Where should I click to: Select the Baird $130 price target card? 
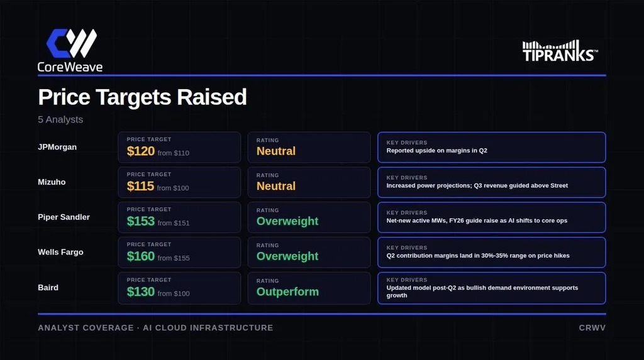(x=179, y=288)
